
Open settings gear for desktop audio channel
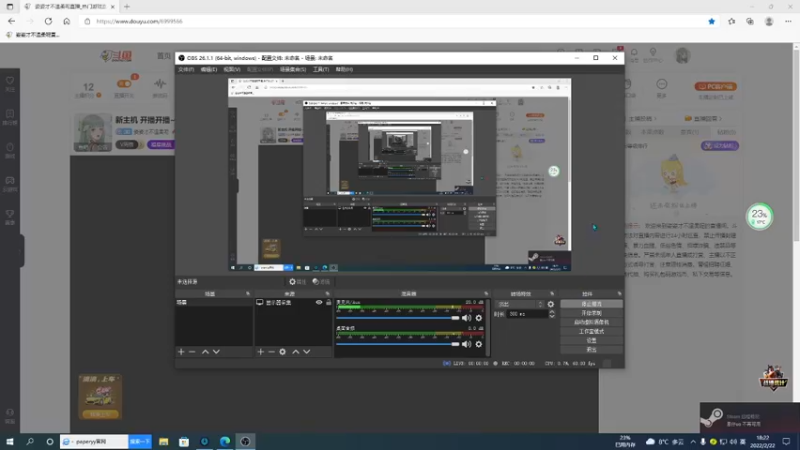[x=479, y=344]
